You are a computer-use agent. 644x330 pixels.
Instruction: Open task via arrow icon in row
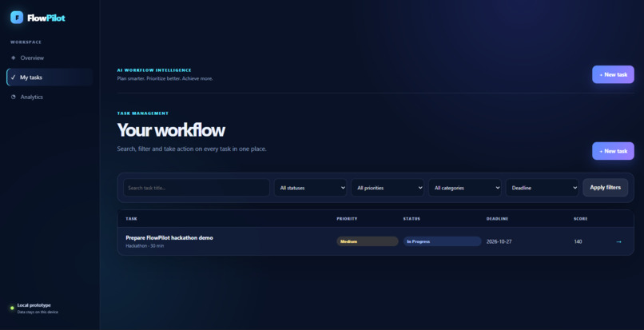pos(618,241)
